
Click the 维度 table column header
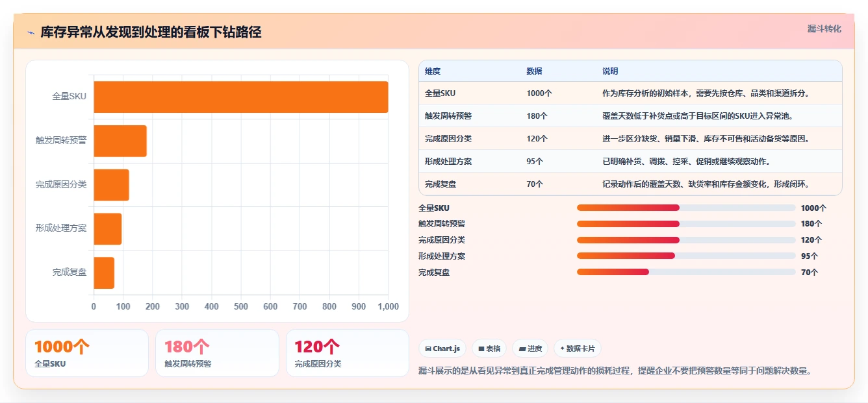pos(433,71)
